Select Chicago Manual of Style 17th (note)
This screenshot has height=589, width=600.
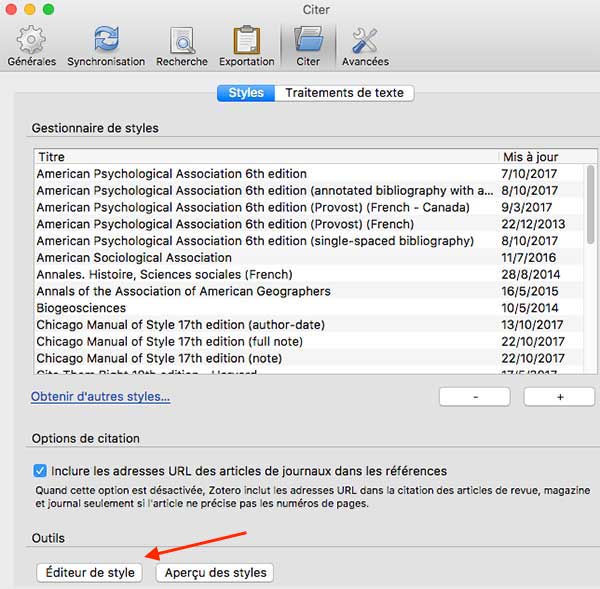pos(308,358)
